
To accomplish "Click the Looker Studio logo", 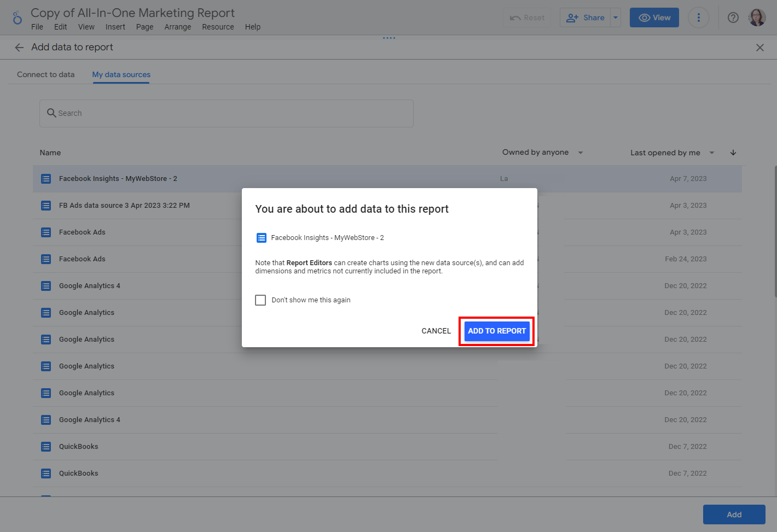I will pyautogui.click(x=17, y=17).
